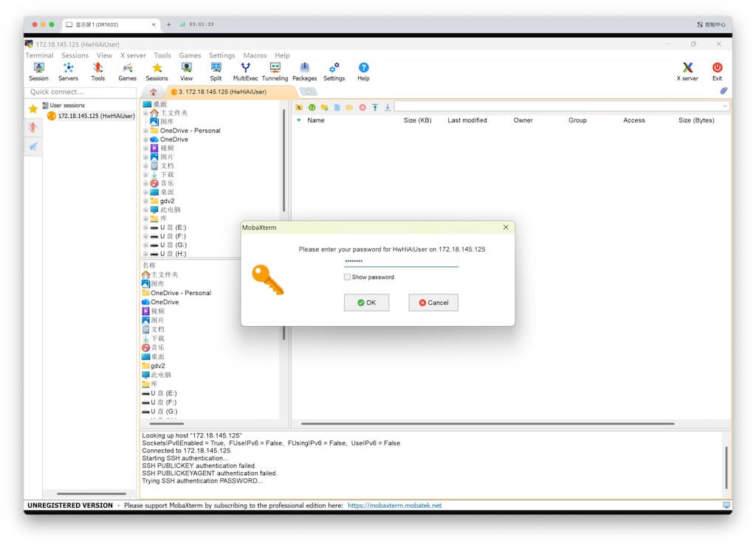
Task: Open the remote path dropdown
Action: click(724, 107)
